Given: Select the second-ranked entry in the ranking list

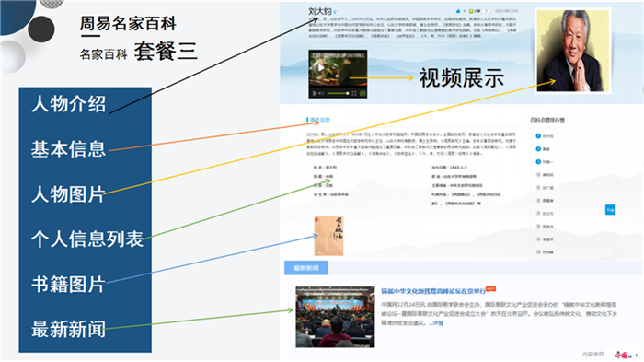Looking at the screenshot, I should [x=543, y=149].
